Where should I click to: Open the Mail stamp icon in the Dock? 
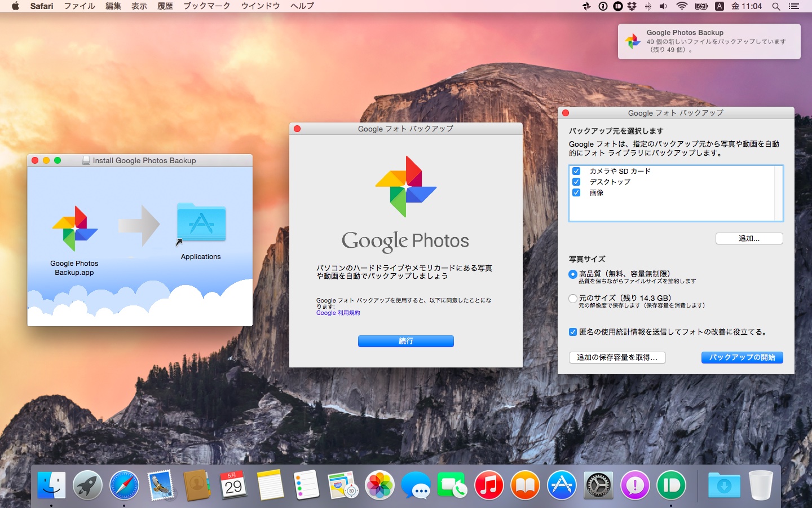coord(161,485)
